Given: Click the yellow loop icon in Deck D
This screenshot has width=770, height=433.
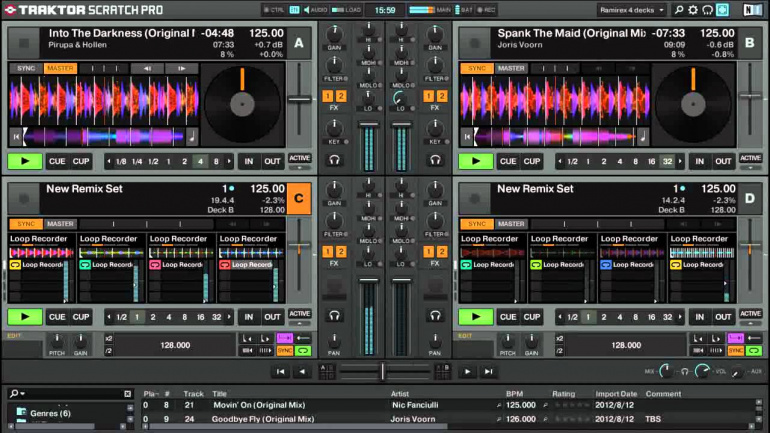Looking at the screenshot, I should pyautogui.click(x=465, y=265).
